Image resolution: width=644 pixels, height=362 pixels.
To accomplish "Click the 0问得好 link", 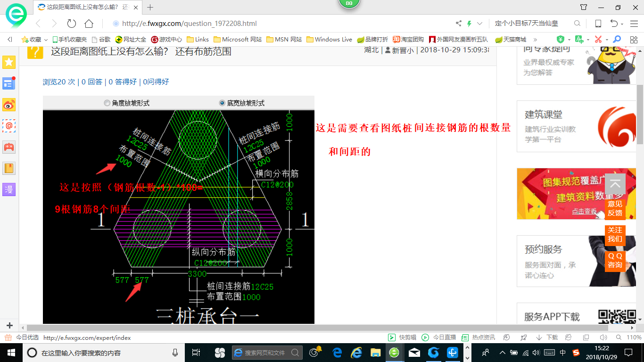I will pyautogui.click(x=156, y=82).
